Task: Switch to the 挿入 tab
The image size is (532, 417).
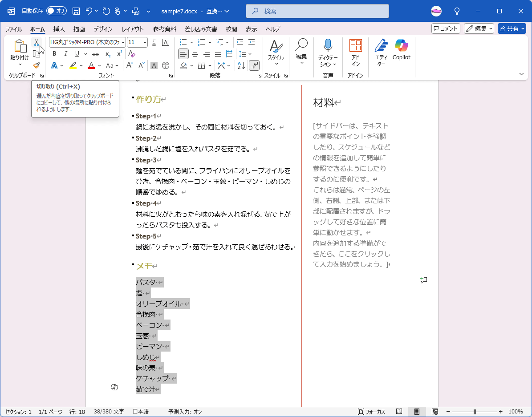Action: pyautogui.click(x=59, y=29)
